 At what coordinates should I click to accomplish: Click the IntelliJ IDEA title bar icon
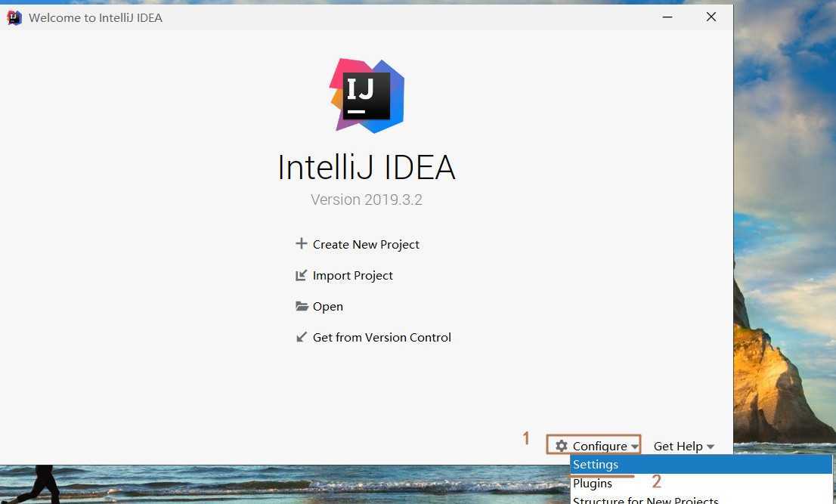click(14, 17)
